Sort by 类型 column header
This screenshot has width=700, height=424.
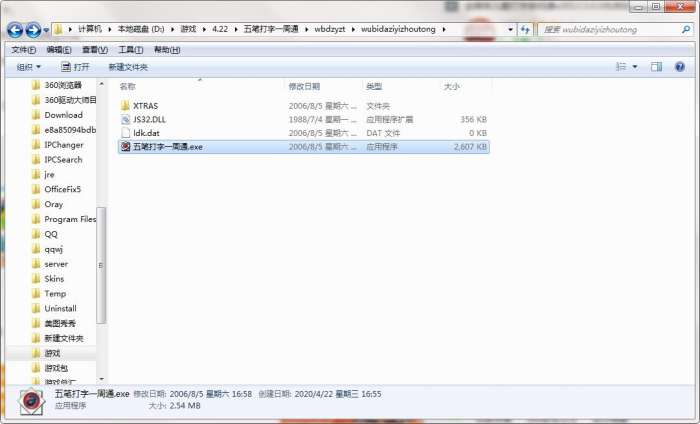(x=374, y=86)
